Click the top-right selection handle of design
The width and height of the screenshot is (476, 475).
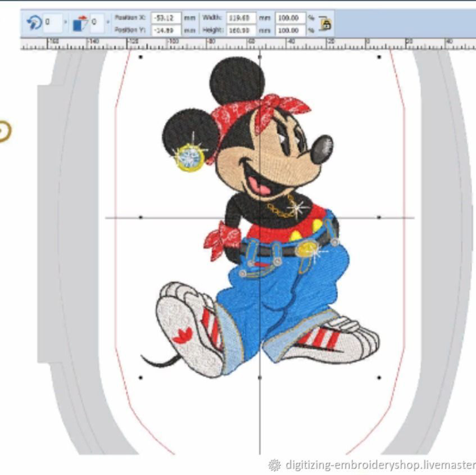click(x=379, y=57)
